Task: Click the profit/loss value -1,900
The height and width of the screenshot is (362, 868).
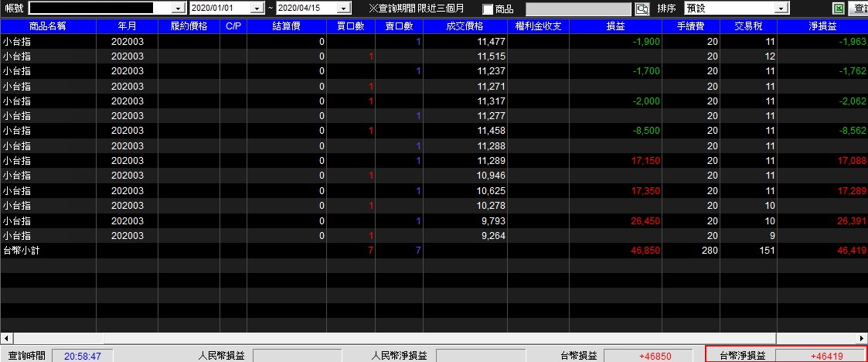Action: pos(646,42)
